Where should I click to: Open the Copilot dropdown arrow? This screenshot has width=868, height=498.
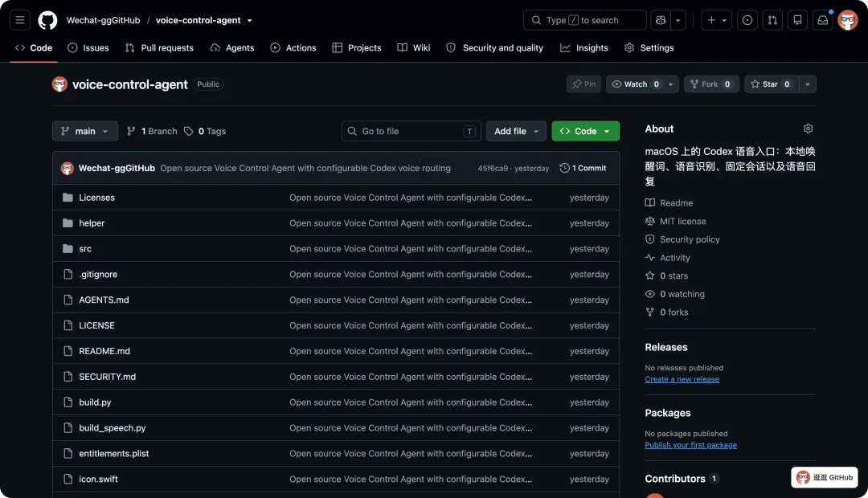click(x=678, y=20)
